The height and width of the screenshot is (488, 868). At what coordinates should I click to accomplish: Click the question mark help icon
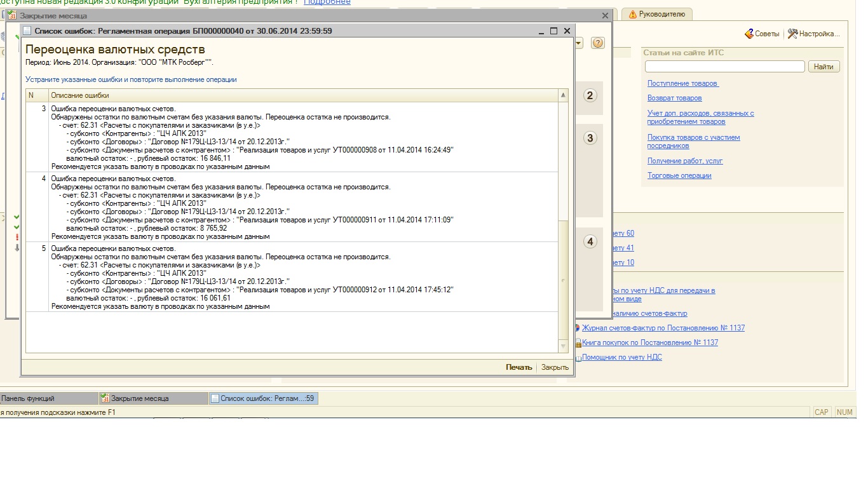(x=597, y=43)
